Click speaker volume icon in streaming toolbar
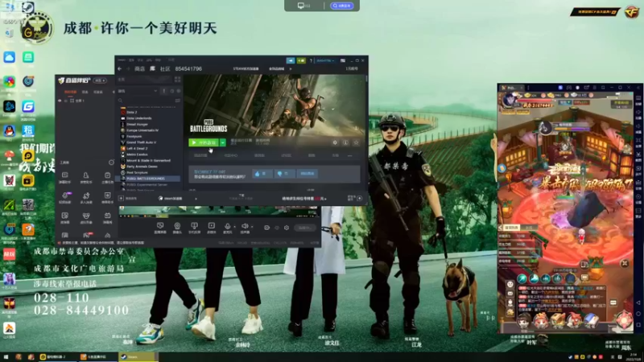The image size is (644, 362). tap(245, 226)
